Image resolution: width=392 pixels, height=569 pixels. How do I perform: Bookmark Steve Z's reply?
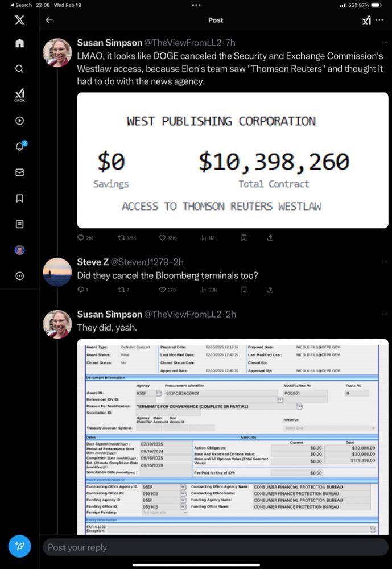(244, 290)
